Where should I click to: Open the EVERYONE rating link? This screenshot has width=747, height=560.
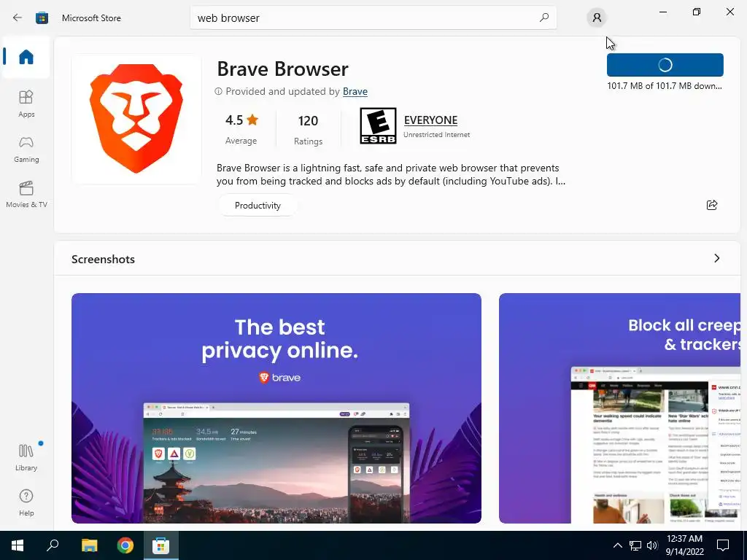coord(430,120)
